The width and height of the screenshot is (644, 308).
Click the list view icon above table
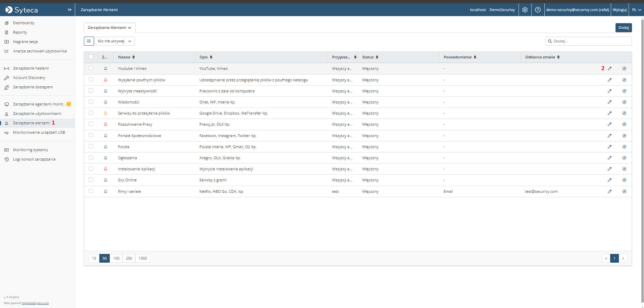click(x=89, y=41)
